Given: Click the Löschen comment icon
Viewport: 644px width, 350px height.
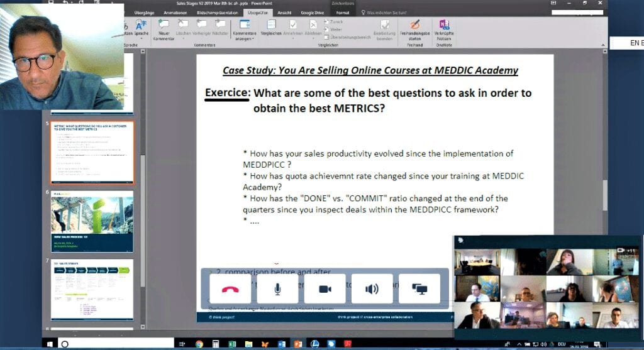Looking at the screenshot, I should (183, 25).
